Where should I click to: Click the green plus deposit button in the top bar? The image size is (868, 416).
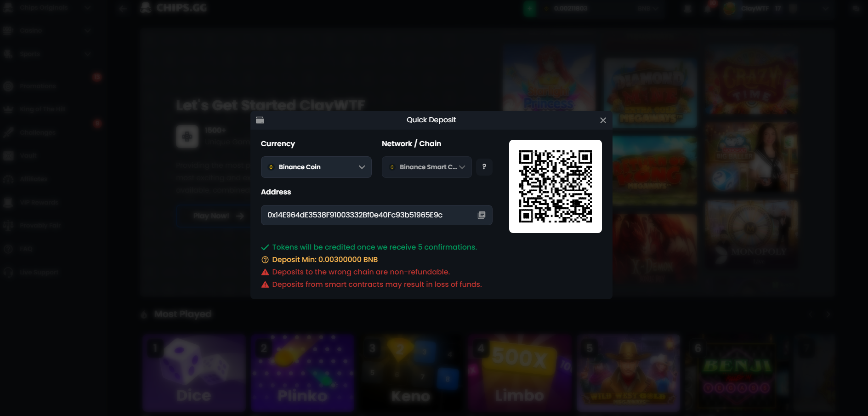click(530, 8)
